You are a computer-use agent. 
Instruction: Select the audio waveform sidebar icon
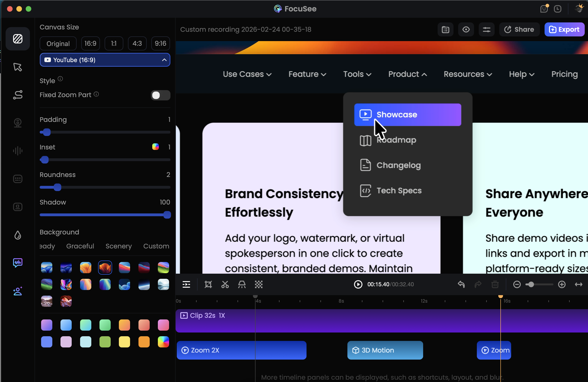(x=18, y=151)
